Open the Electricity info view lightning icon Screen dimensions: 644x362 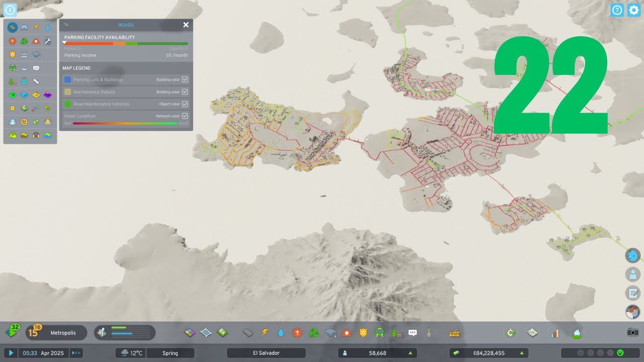click(x=36, y=27)
